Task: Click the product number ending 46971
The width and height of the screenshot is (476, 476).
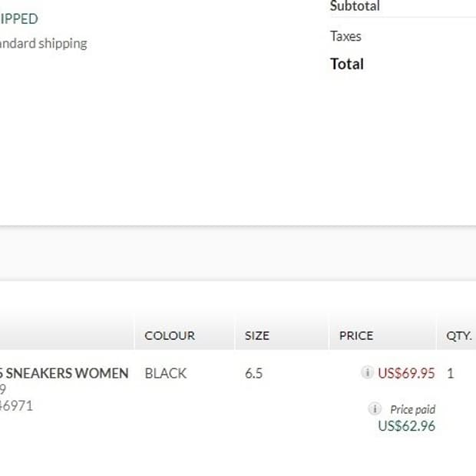Action: click(16, 405)
